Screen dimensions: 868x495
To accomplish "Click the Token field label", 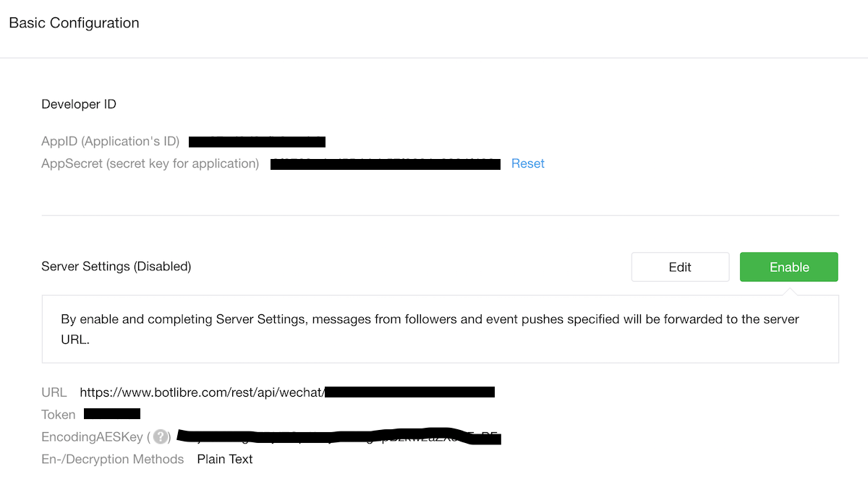I will [x=58, y=415].
